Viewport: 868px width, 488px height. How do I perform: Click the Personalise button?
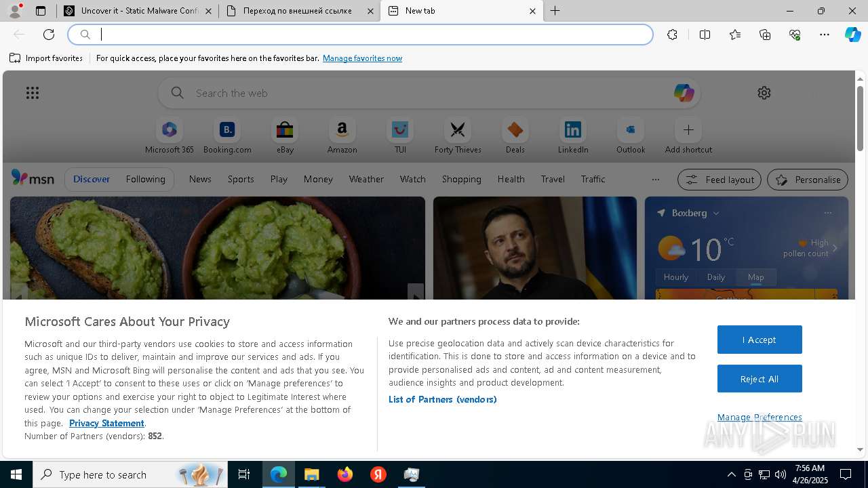point(808,180)
